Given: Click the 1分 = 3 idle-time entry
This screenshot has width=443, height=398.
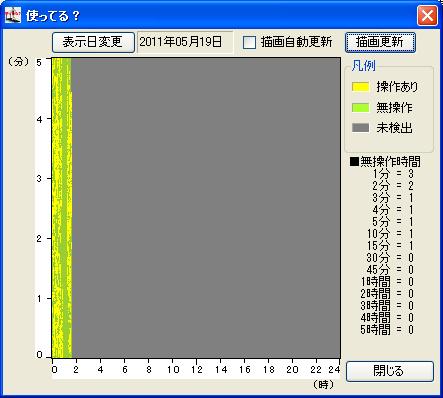Looking at the screenshot, I should coord(393,174).
